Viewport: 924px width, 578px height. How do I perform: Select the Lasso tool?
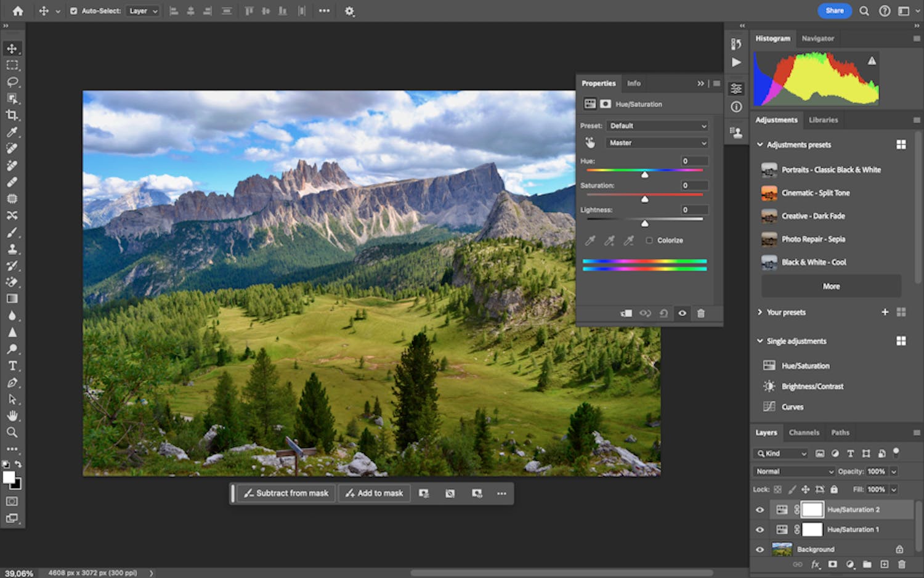click(12, 82)
